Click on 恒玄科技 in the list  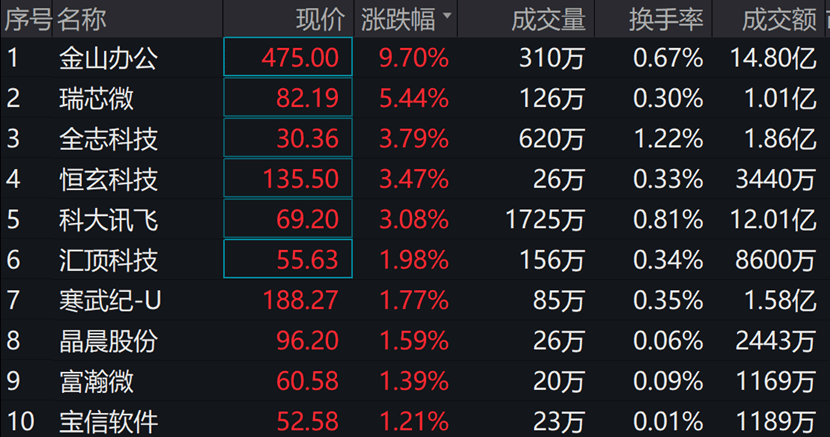[x=108, y=179]
